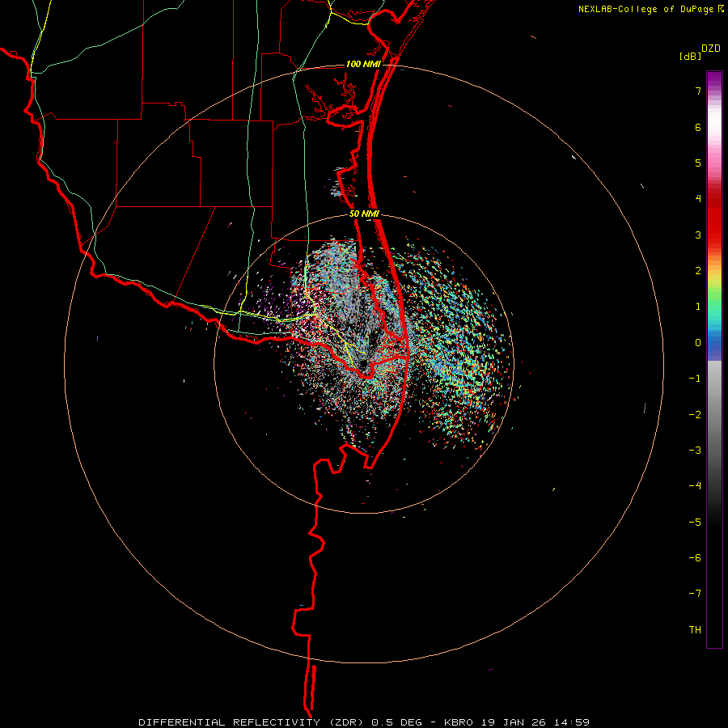Click the 3 value on the color scale
The image size is (728, 728).
click(x=698, y=235)
